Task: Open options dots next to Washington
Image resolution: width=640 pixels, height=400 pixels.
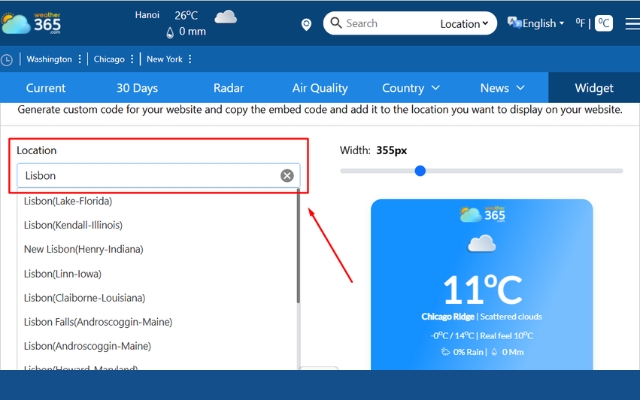Action: (x=80, y=59)
